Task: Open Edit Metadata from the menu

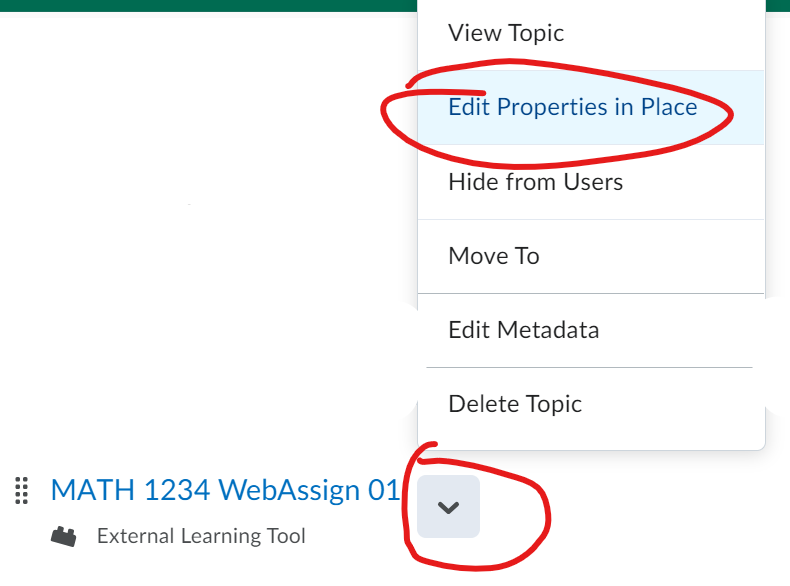Action: click(523, 330)
